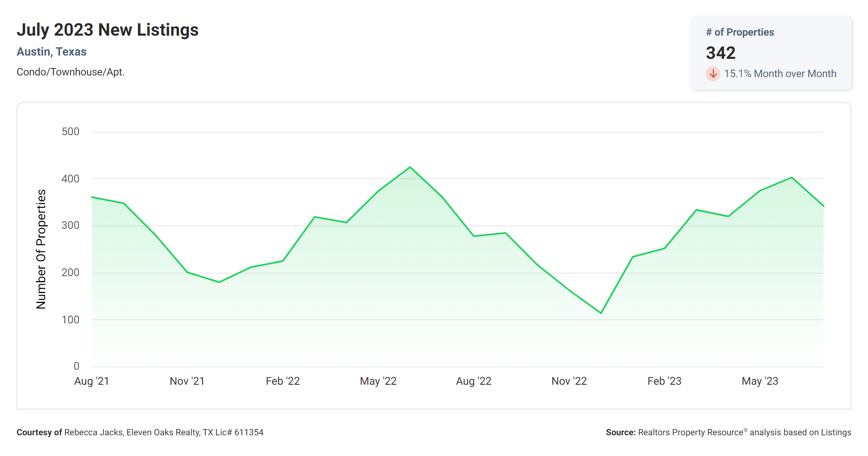Click the 'Austin, Texas' location subtitle
This screenshot has width=868, height=456.
coord(52,52)
